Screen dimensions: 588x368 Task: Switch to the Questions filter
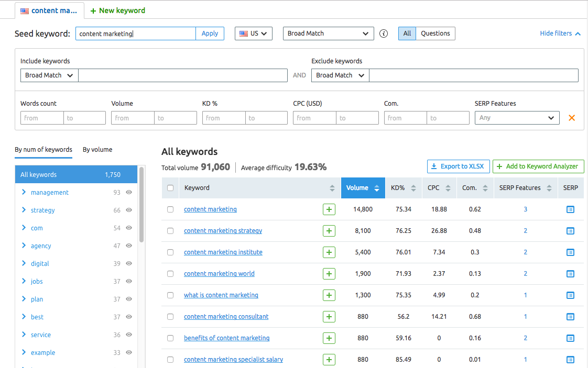435,34
